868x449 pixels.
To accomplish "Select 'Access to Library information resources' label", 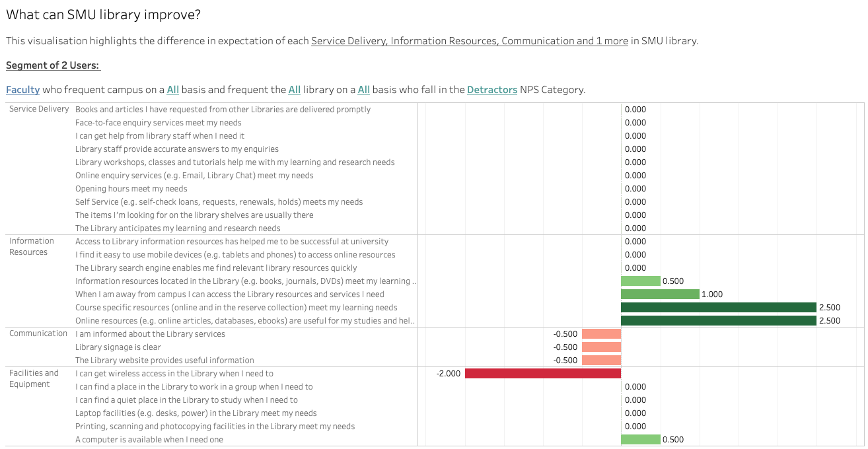I will (232, 242).
